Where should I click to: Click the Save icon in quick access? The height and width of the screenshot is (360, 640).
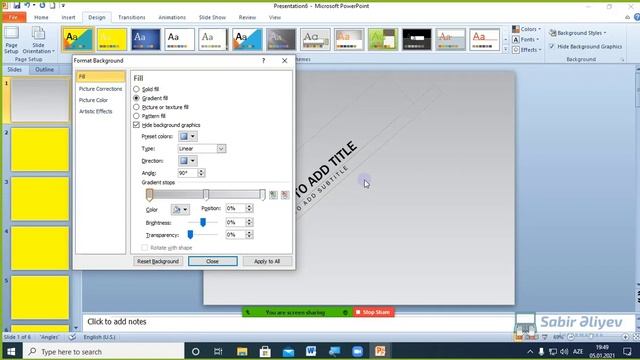[16, 5]
